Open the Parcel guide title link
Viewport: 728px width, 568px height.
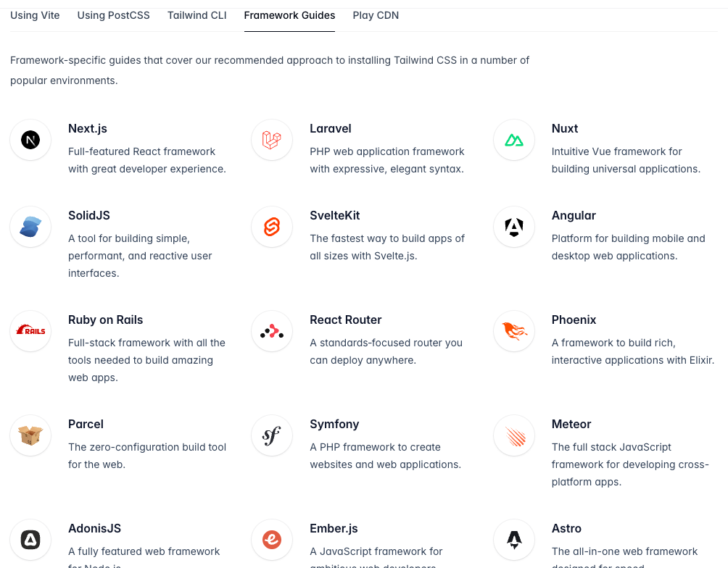click(x=86, y=424)
